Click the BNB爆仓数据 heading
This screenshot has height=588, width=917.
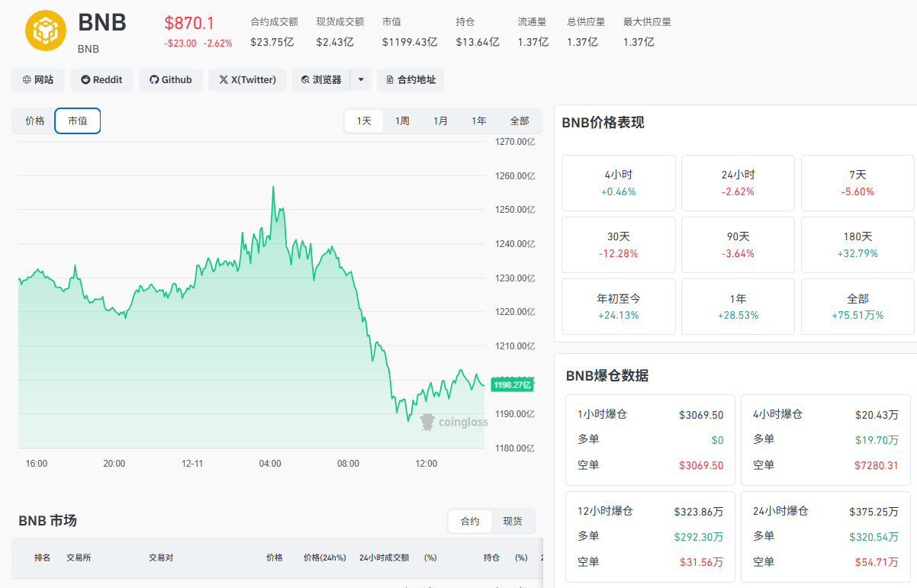coord(607,375)
